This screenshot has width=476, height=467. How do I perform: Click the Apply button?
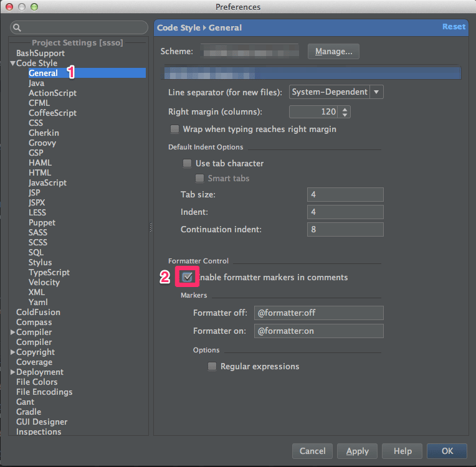(x=357, y=451)
